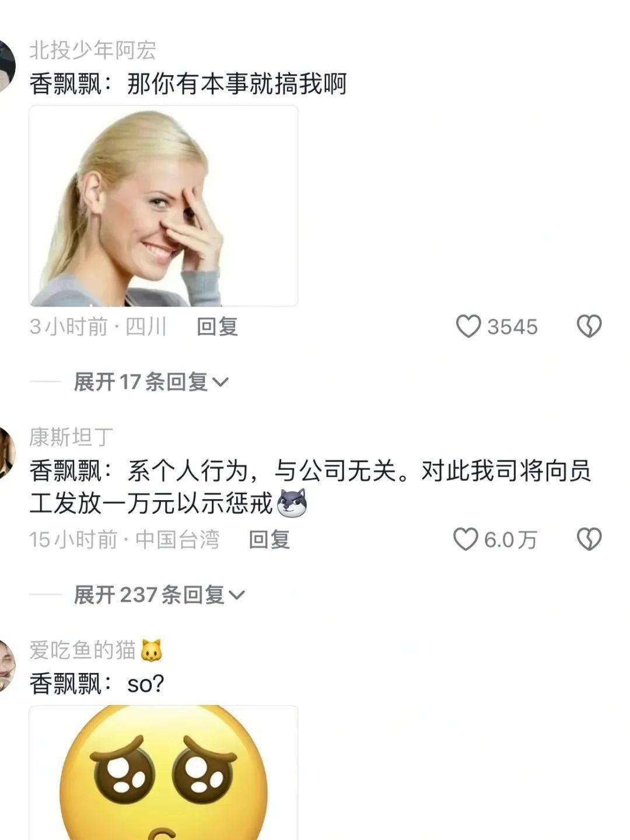View the pleading face emoji image
This screenshot has height=840, width=630.
pyautogui.click(x=163, y=773)
